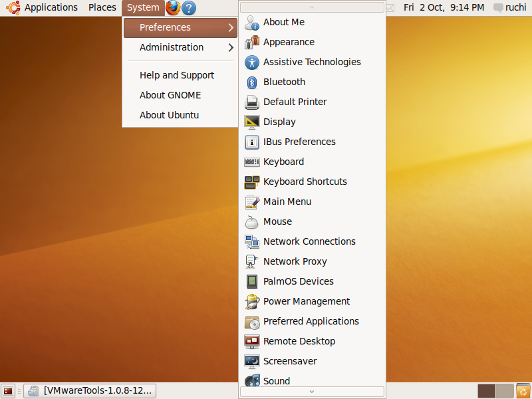Screen dimensions: 532x399
Task: Click the Screensaver icon
Action: coord(252,362)
